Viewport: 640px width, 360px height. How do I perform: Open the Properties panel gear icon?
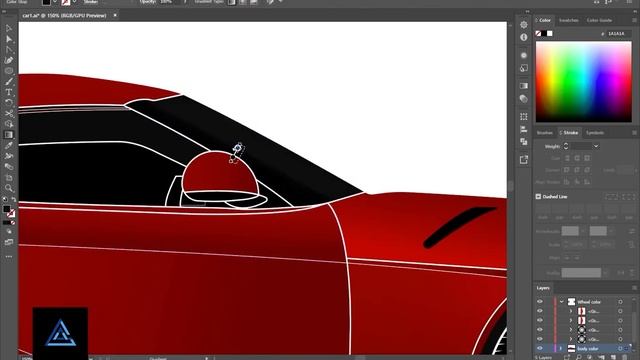click(x=524, y=25)
